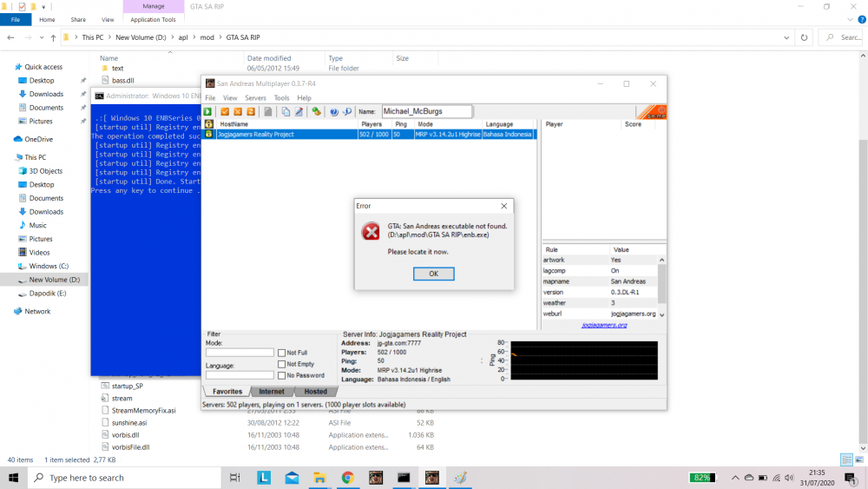The height and width of the screenshot is (489, 868).
Task: Click the green Connect button in SA-MP toolbar
Action: point(207,112)
